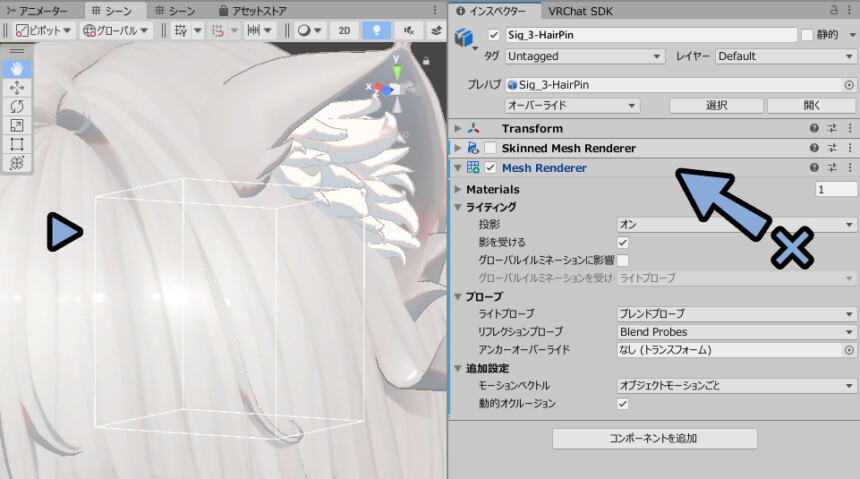The height and width of the screenshot is (479, 860).
Task: Uncheck the 影を受ける checkbox
Action: click(x=623, y=243)
